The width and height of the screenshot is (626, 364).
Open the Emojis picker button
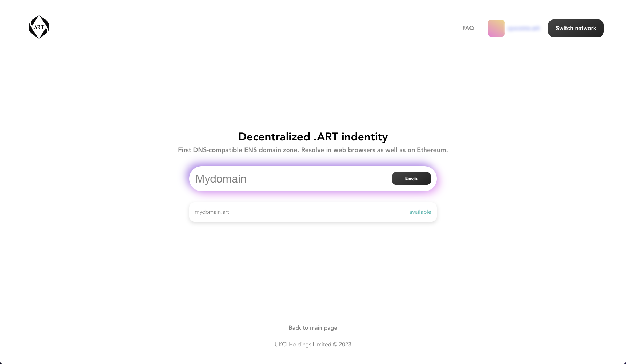click(x=411, y=178)
